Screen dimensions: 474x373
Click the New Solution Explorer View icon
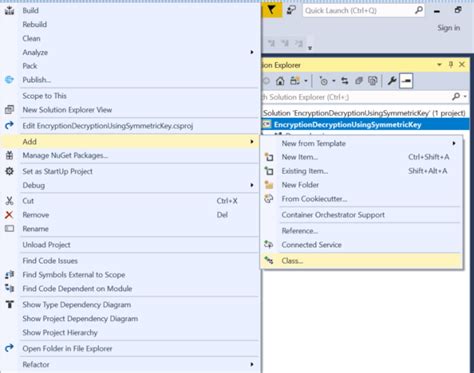tap(9, 109)
